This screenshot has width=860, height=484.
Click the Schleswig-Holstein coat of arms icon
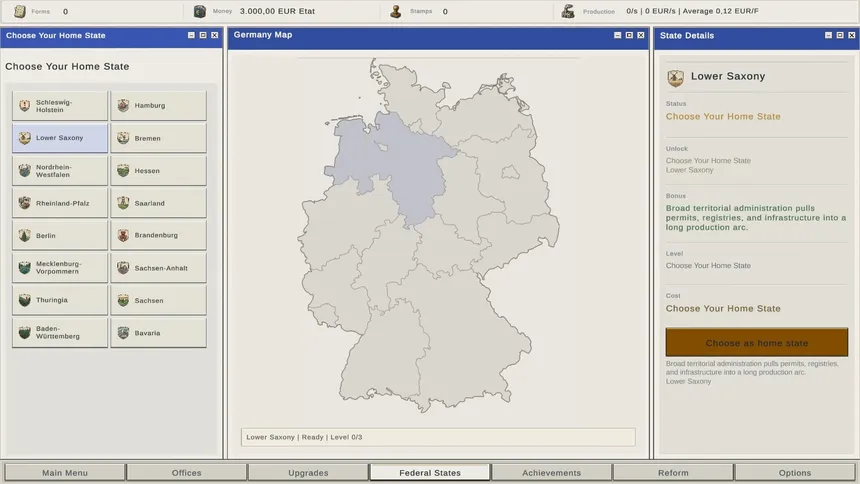click(x=25, y=105)
